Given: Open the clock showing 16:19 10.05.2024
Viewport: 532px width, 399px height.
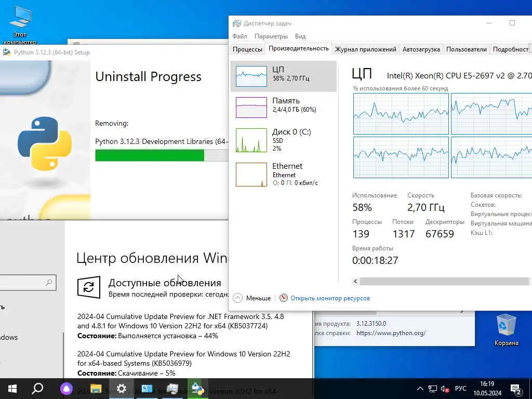Looking at the screenshot, I should point(487,389).
